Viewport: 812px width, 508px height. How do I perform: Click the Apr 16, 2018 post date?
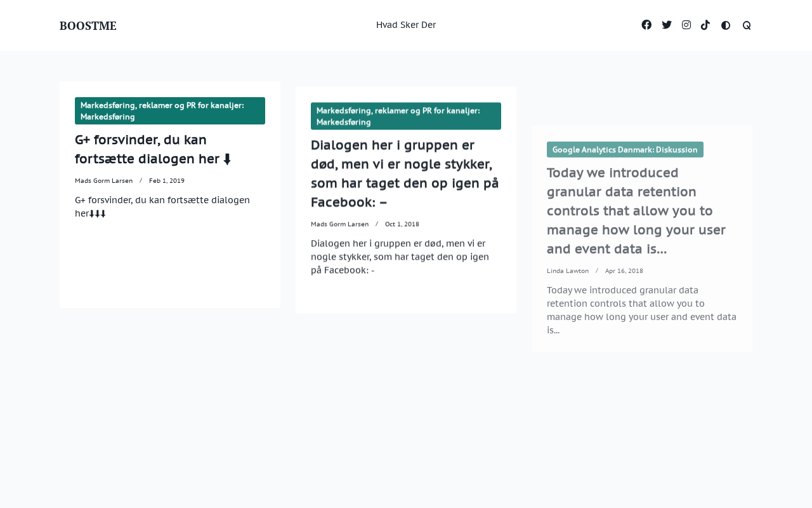(624, 271)
